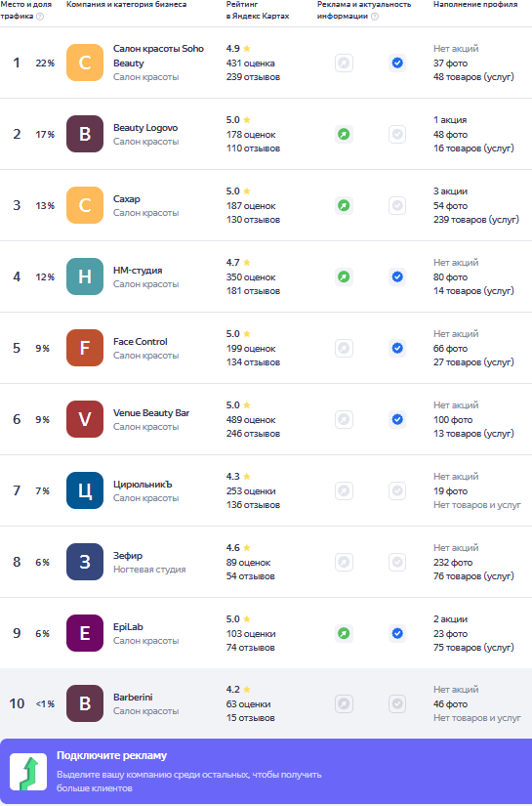Viewport: 532px width, 806px height.
Task: Click the green advertising icon in Сахар row
Action: (x=344, y=205)
